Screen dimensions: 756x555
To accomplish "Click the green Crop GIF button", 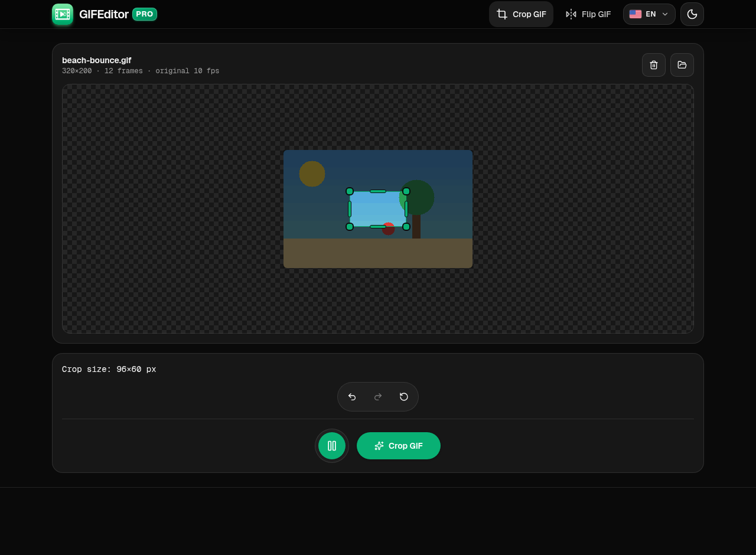I will [x=399, y=446].
